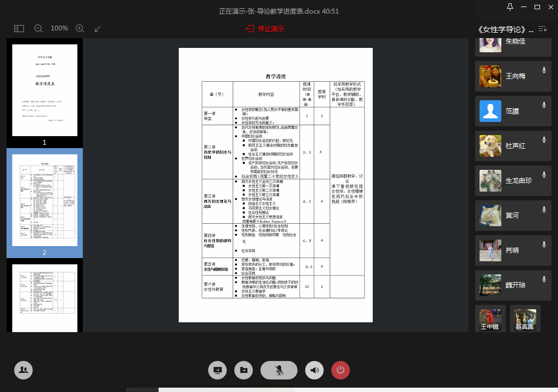Click the share file folder icon
The width and height of the screenshot is (558, 392).
[244, 370]
